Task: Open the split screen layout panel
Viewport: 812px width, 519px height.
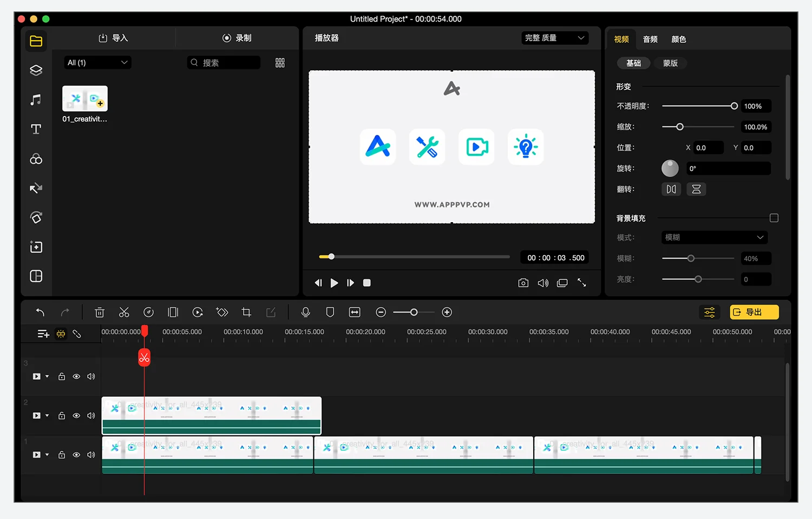Action: click(x=36, y=276)
